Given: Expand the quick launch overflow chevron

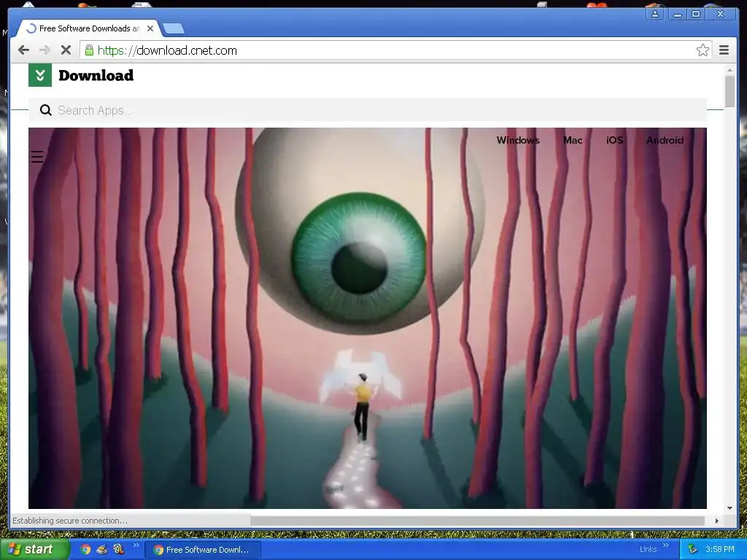Looking at the screenshot, I should coord(136,545).
